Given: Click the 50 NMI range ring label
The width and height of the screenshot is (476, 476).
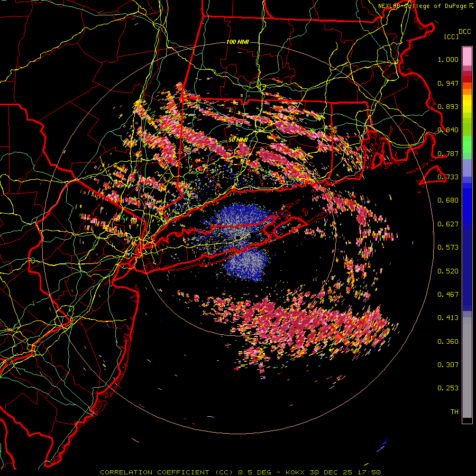Looking at the screenshot, I should coord(237,140).
